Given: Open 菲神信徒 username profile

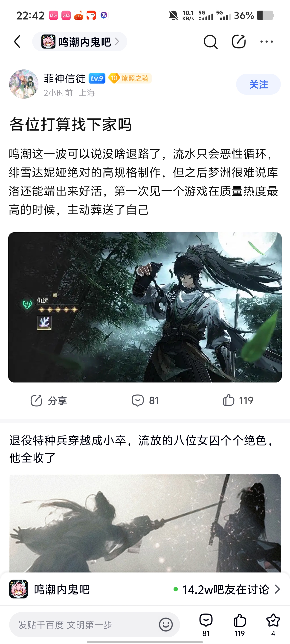Looking at the screenshot, I should [64, 78].
